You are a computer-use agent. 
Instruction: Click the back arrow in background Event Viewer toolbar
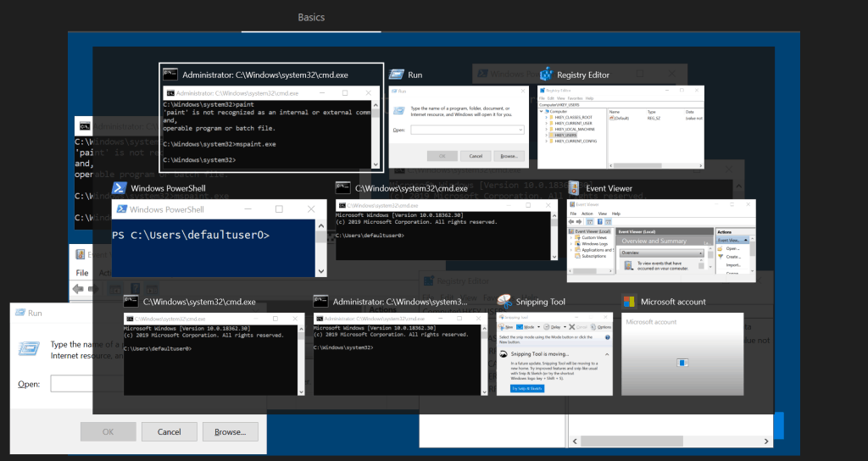click(x=78, y=289)
